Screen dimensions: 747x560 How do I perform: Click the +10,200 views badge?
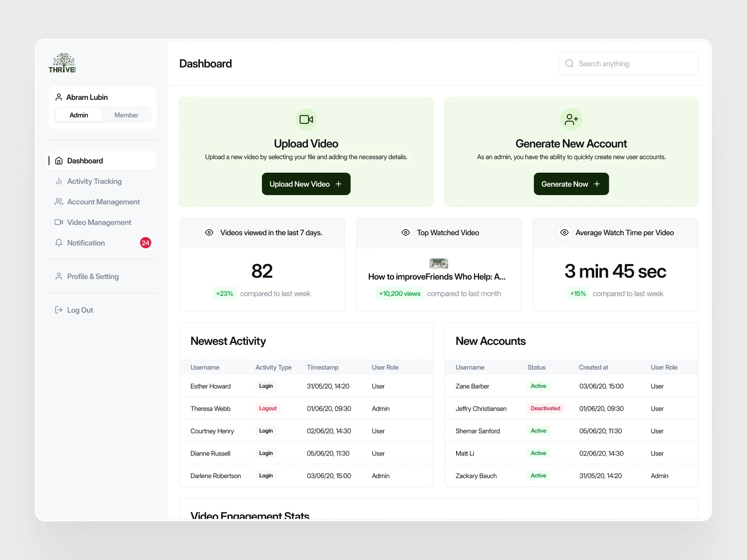[x=400, y=294]
